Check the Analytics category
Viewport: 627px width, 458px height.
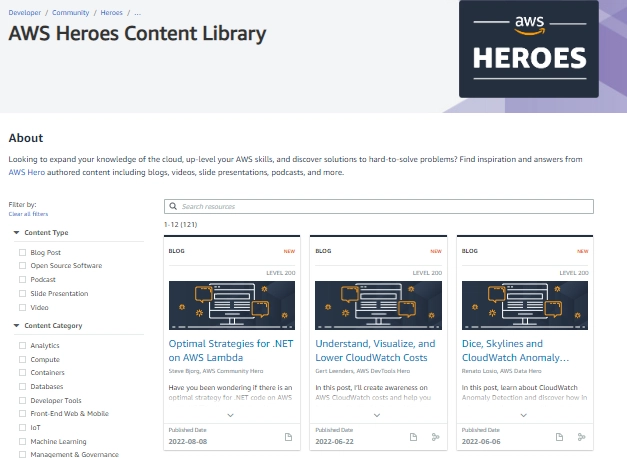coord(22,346)
